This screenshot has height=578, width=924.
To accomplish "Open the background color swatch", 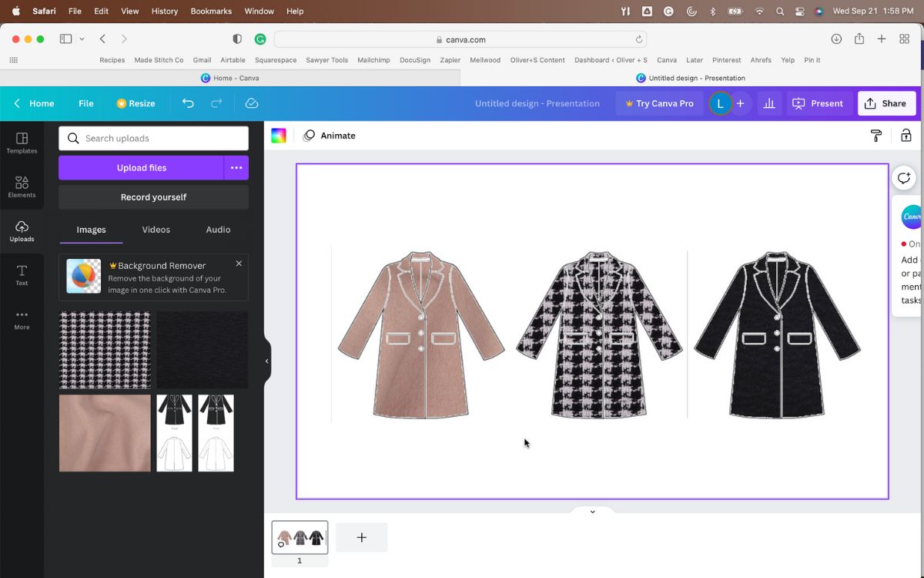I will click(278, 135).
